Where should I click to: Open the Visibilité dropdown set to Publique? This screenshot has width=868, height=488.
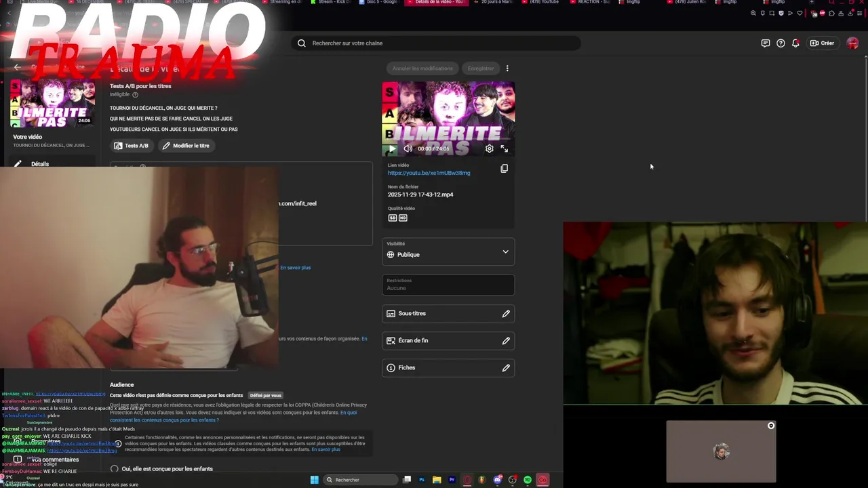[x=448, y=251]
